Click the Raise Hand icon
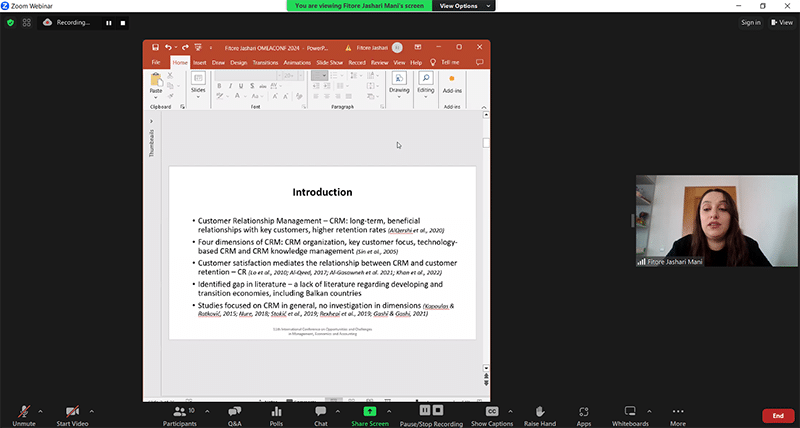Image resolution: width=800 pixels, height=428 pixels. [x=539, y=410]
